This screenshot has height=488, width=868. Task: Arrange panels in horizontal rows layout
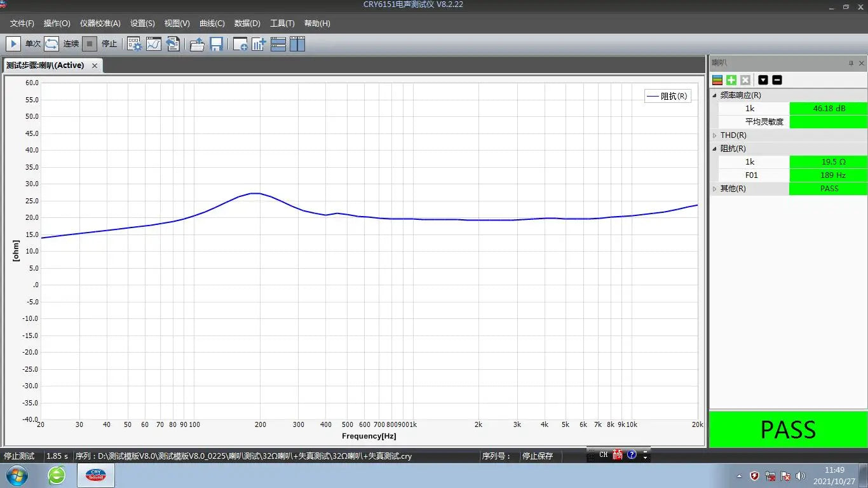pos(278,44)
